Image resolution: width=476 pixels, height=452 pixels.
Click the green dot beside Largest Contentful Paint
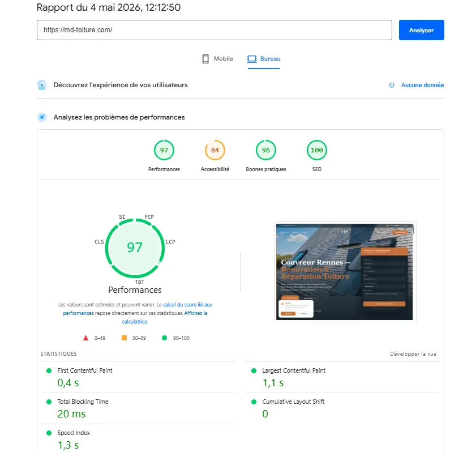coord(254,370)
